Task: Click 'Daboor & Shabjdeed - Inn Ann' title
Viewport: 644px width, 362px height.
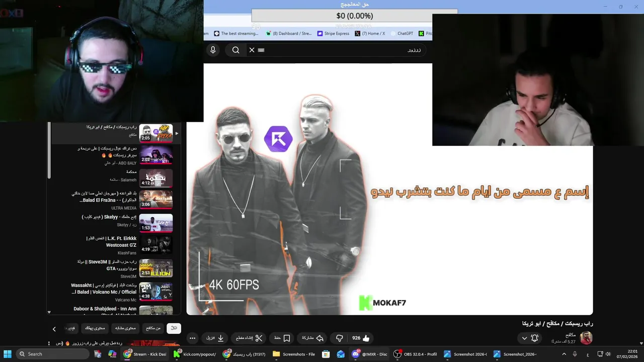Action: [x=105, y=309]
